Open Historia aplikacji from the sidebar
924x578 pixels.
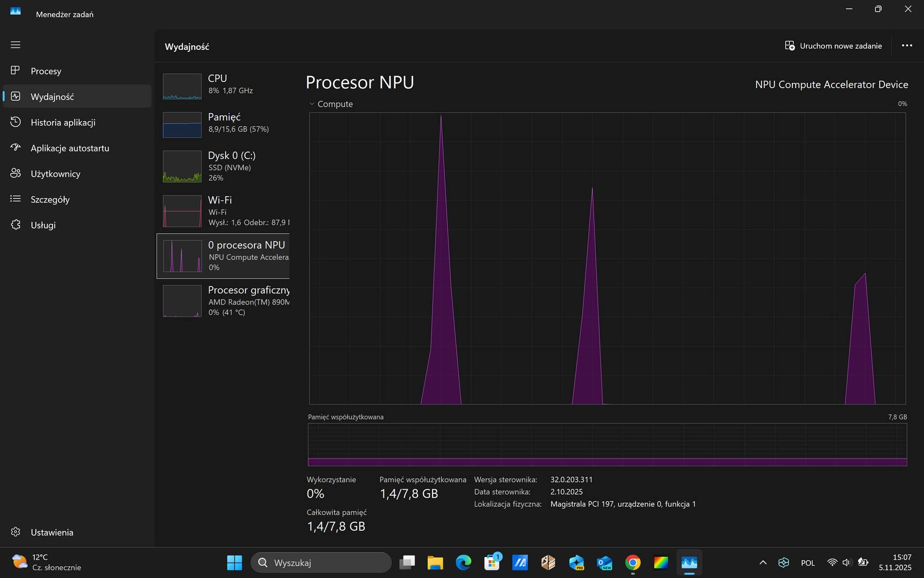tap(63, 123)
